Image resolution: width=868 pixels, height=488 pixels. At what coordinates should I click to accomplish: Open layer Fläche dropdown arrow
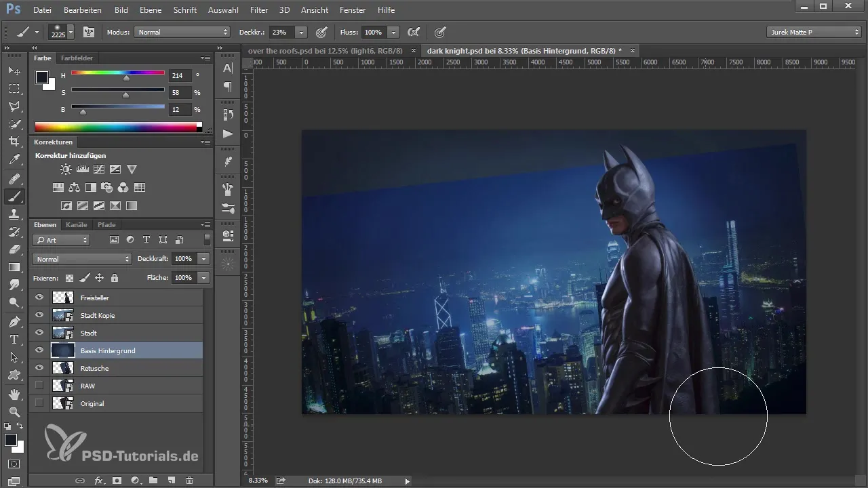[x=204, y=278]
